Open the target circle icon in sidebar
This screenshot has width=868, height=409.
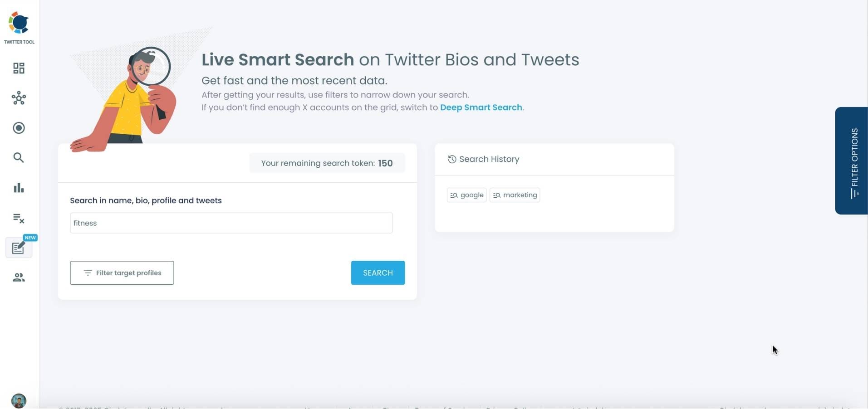point(19,128)
